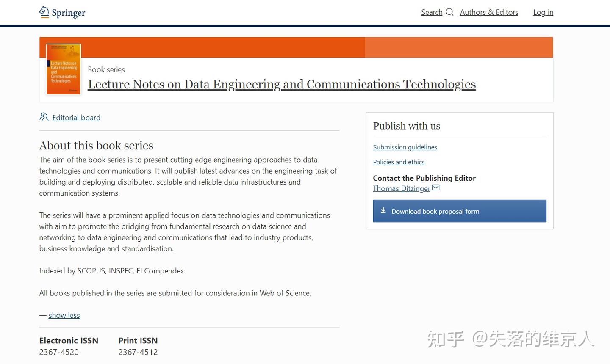Open the Search link in header
The image size is (610, 364).
[432, 12]
